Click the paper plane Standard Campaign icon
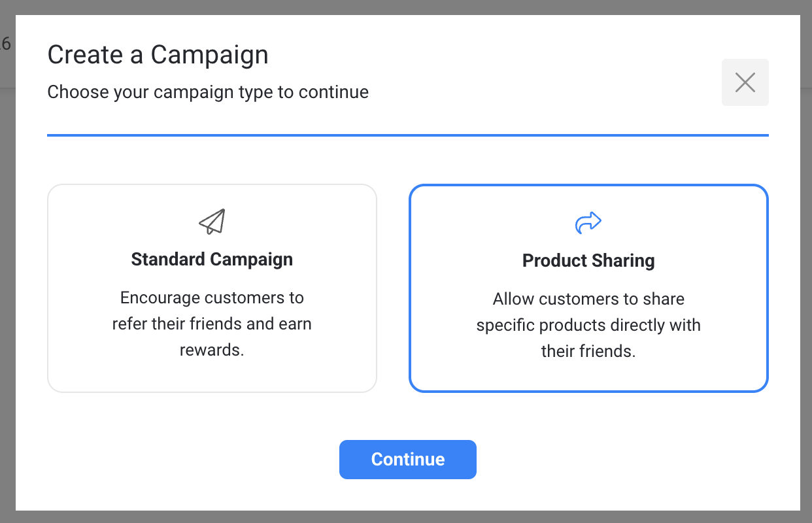 pyautogui.click(x=212, y=222)
